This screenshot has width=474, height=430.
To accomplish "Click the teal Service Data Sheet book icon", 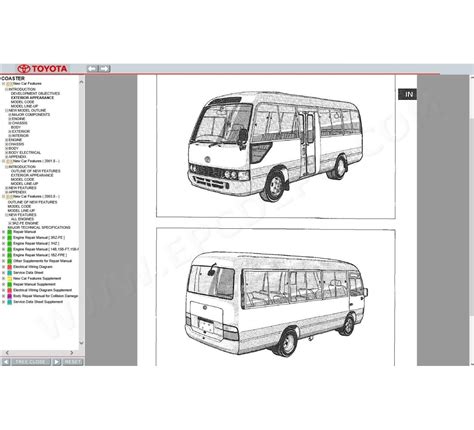I will coord(10,273).
